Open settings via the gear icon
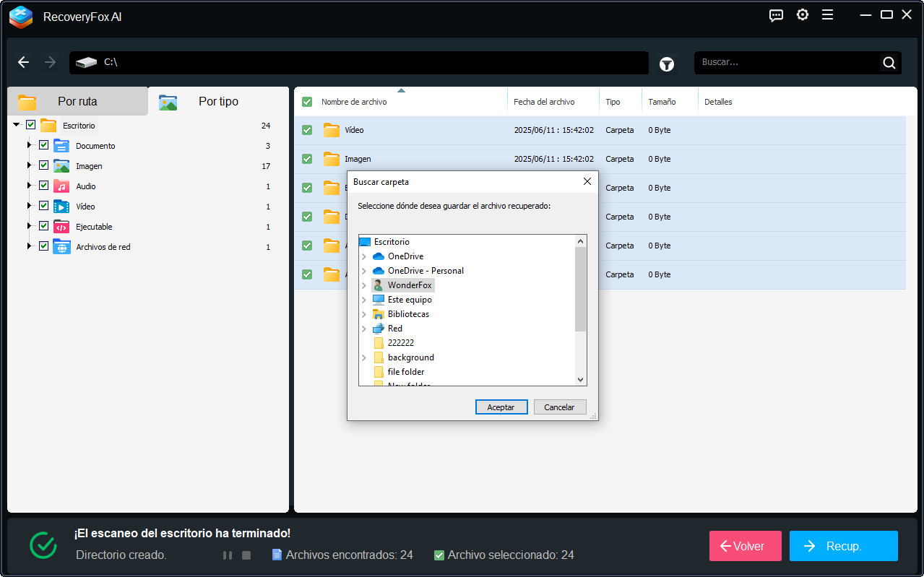The height and width of the screenshot is (577, 924). tap(802, 15)
